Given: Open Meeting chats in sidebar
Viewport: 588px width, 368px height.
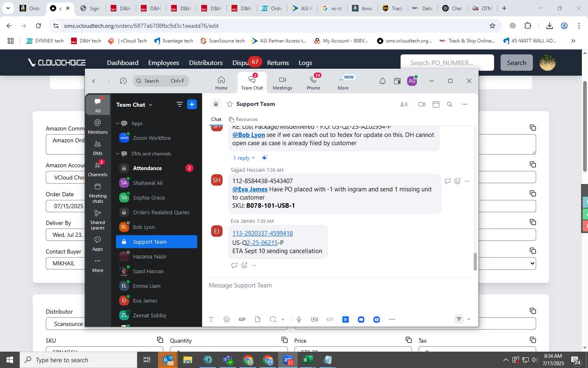Looking at the screenshot, I should [98, 193].
